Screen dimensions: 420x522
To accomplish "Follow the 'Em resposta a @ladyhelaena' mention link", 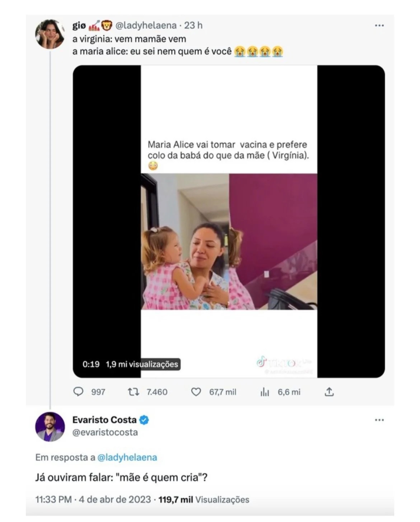I will (x=127, y=457).
